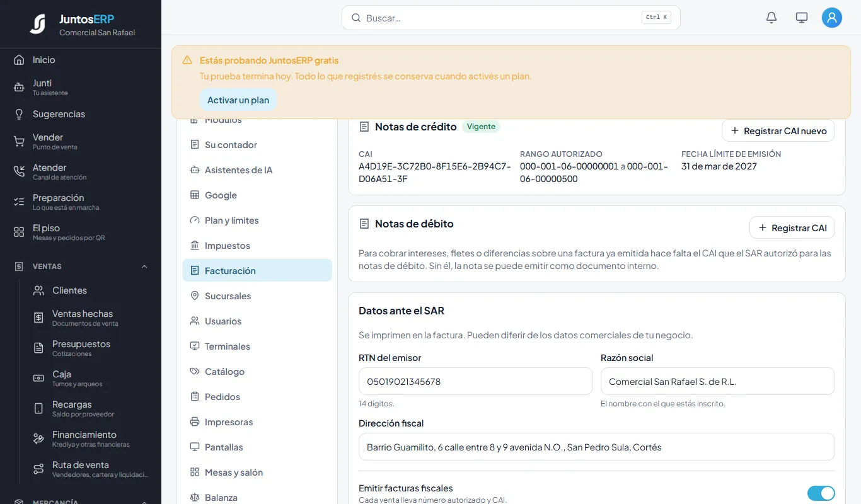
Task: Click Activar un plan button
Action: tap(238, 100)
